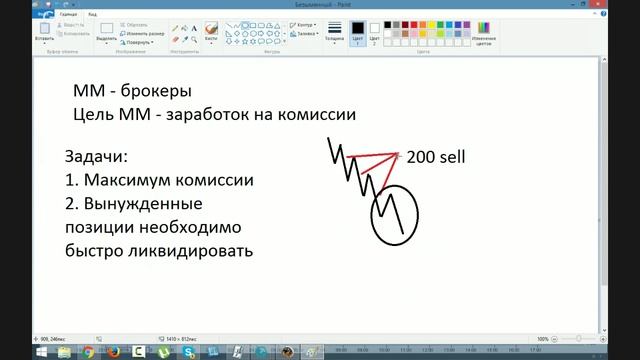The height and width of the screenshot is (360, 640).
Task: Open the Windows Start button
Action: pyautogui.click(x=42, y=352)
